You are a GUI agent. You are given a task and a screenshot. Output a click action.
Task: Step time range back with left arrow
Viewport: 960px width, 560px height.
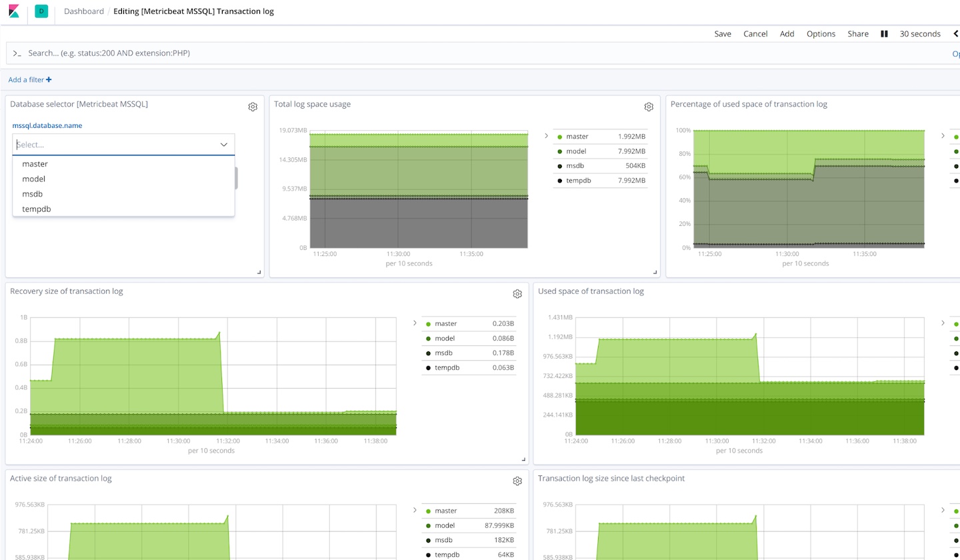pos(957,34)
